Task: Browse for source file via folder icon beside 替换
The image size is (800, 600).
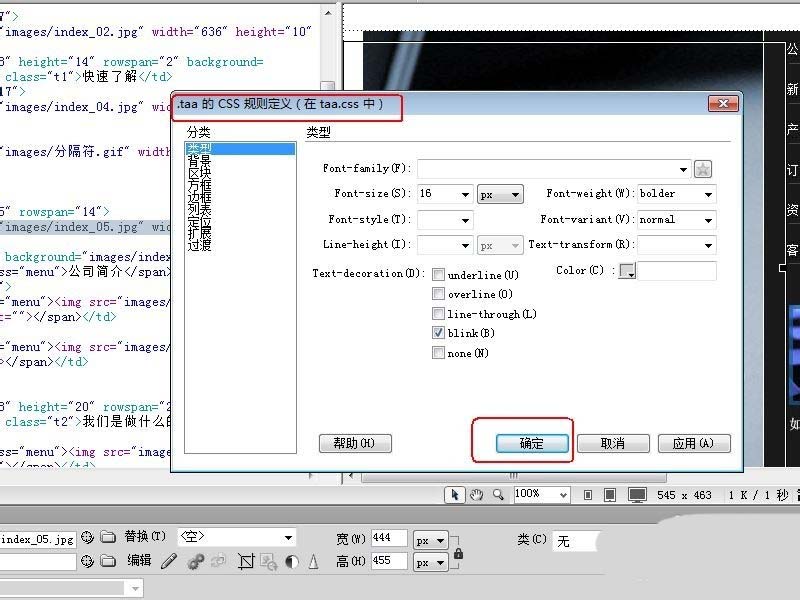Action: coord(108,537)
